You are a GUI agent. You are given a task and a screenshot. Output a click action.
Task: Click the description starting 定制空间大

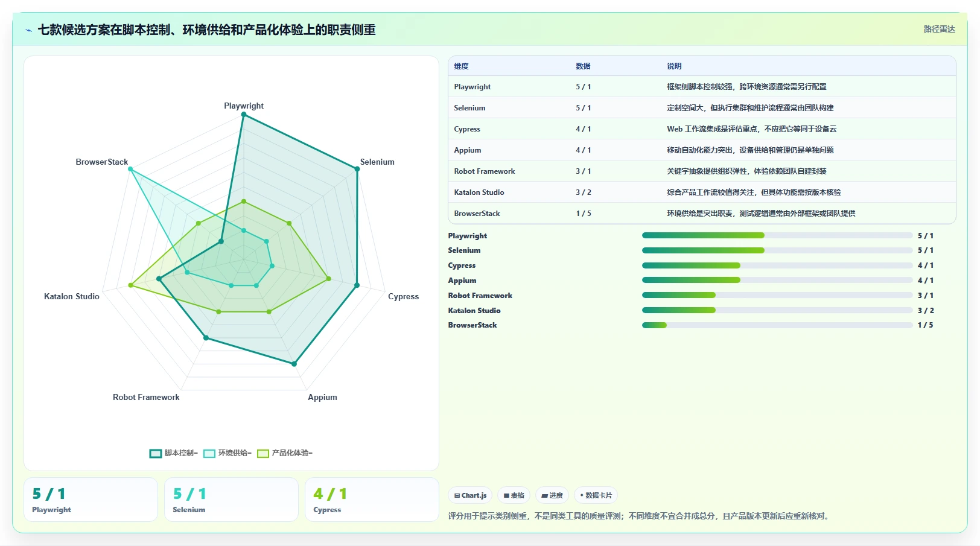click(x=750, y=108)
